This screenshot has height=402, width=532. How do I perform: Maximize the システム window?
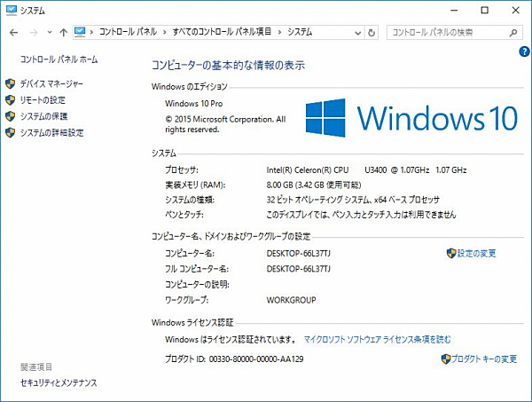coord(485,10)
